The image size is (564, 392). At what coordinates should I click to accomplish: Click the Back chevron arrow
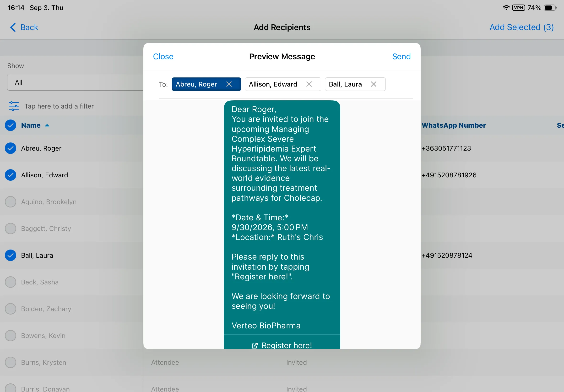(x=13, y=27)
